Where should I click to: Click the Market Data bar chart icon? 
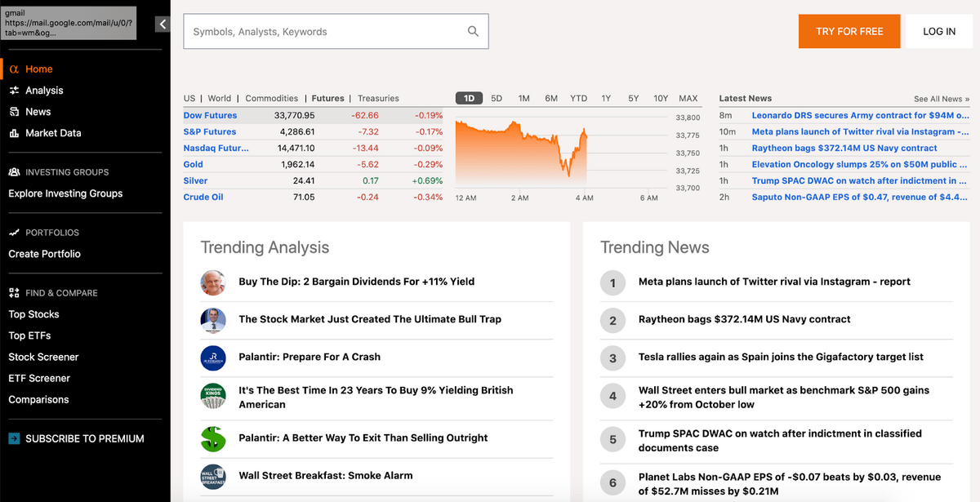pyautogui.click(x=14, y=133)
